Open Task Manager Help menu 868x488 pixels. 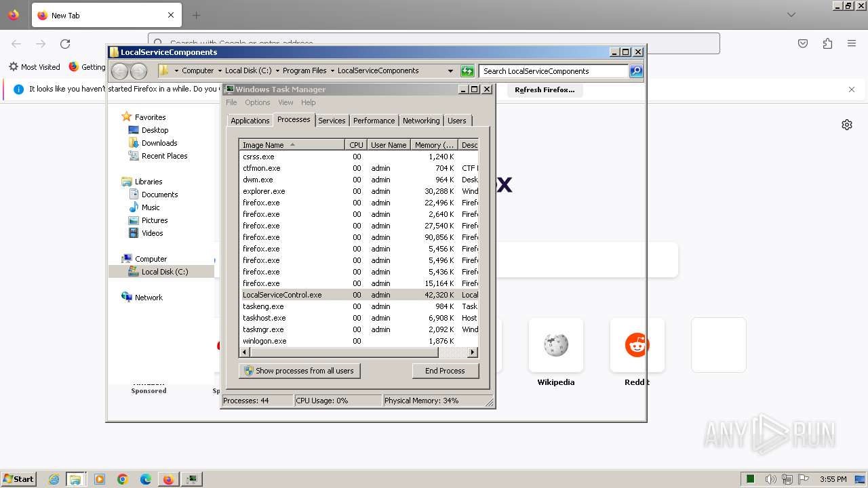point(309,102)
